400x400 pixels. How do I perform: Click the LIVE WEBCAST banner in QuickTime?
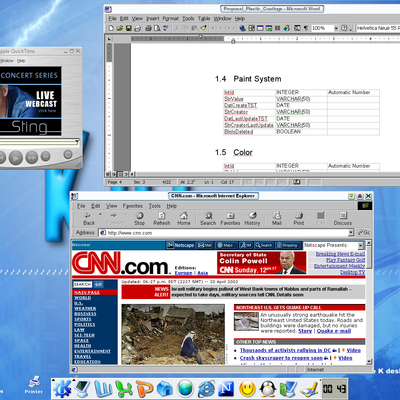pyautogui.click(x=31, y=101)
